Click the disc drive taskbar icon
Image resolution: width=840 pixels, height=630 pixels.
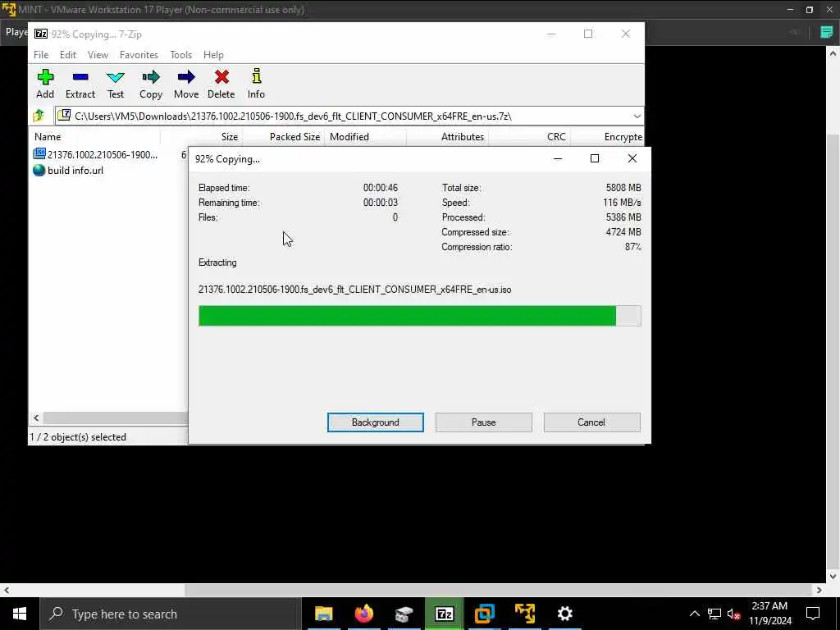404,614
